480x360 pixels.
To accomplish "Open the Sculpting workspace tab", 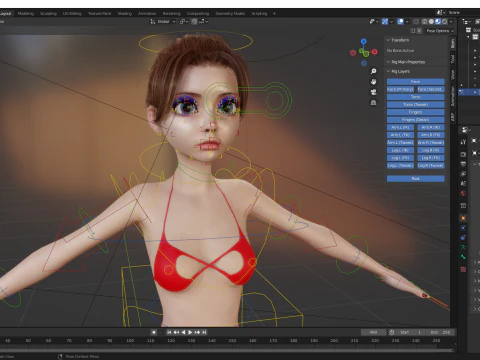I will [48, 14].
